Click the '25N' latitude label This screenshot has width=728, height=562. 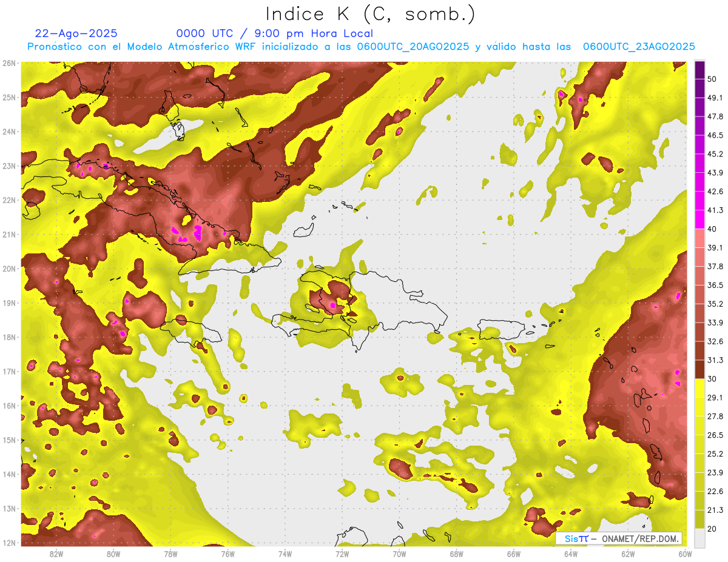pos(9,97)
